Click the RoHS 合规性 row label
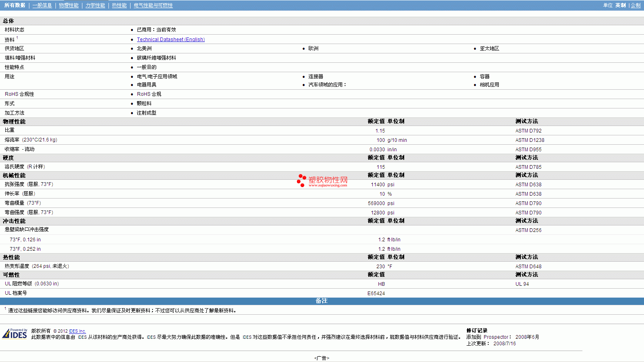 tap(20, 94)
